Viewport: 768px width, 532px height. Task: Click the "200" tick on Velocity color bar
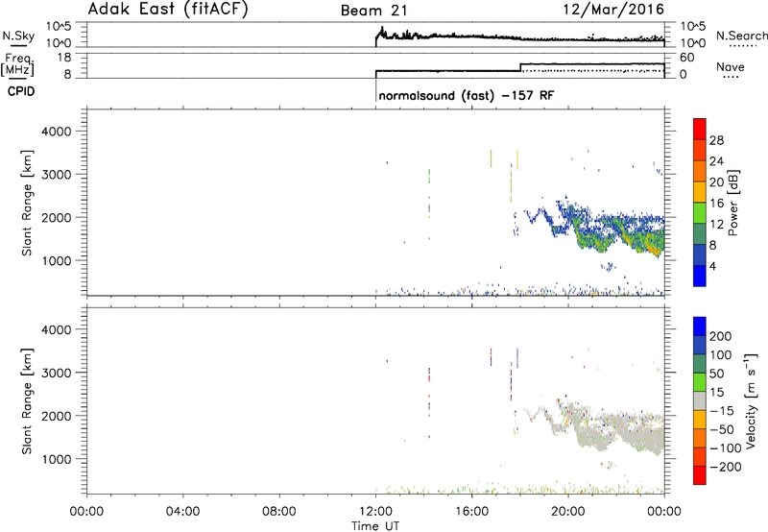(721, 336)
